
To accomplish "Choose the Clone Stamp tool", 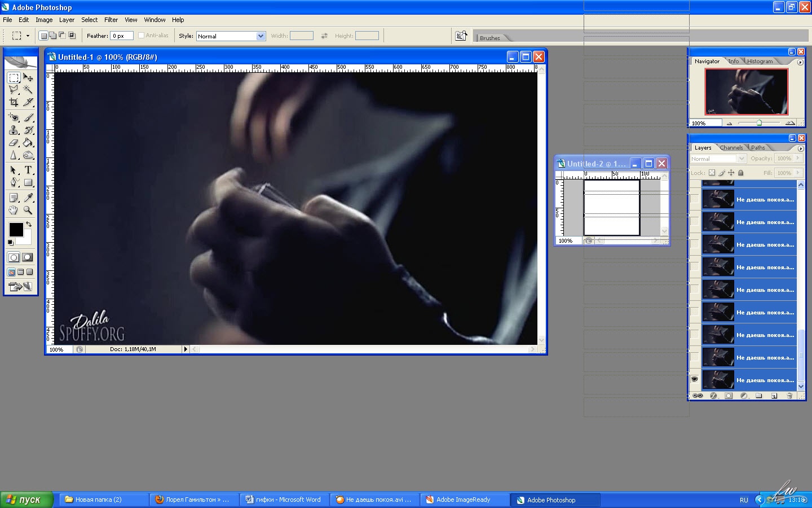I will tap(14, 130).
